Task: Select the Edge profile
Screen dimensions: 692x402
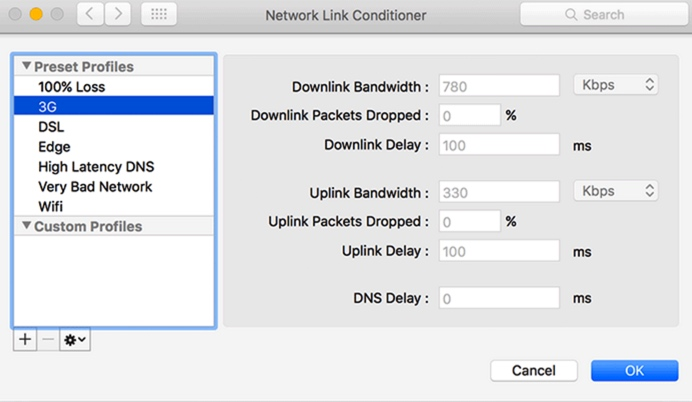Action: pos(114,147)
